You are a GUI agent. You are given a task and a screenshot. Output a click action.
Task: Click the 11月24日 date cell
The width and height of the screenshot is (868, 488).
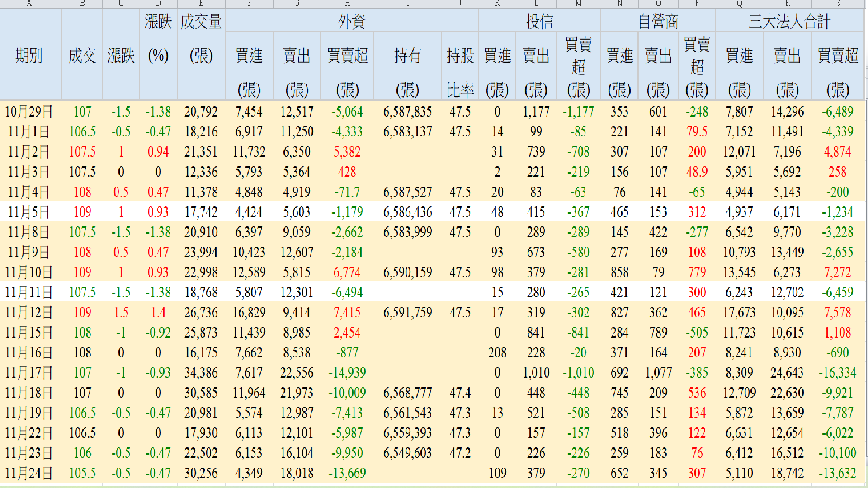pos(28,473)
